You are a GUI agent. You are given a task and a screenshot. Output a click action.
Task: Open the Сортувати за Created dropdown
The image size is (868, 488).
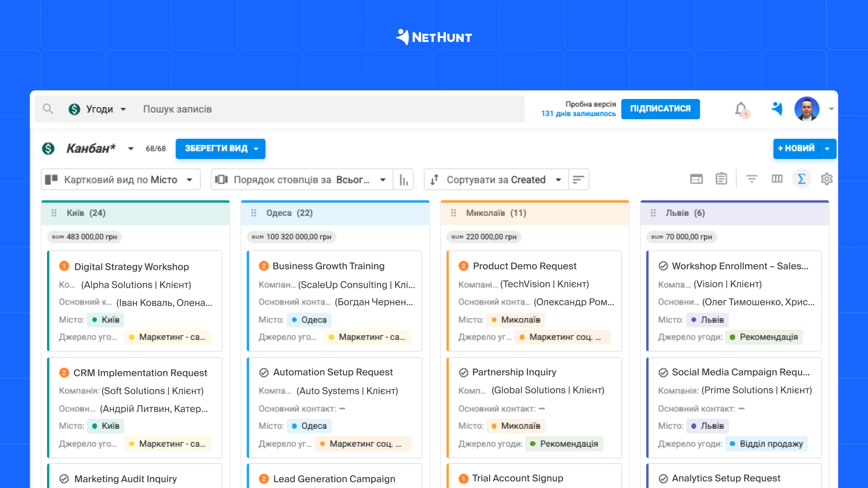[x=496, y=180]
